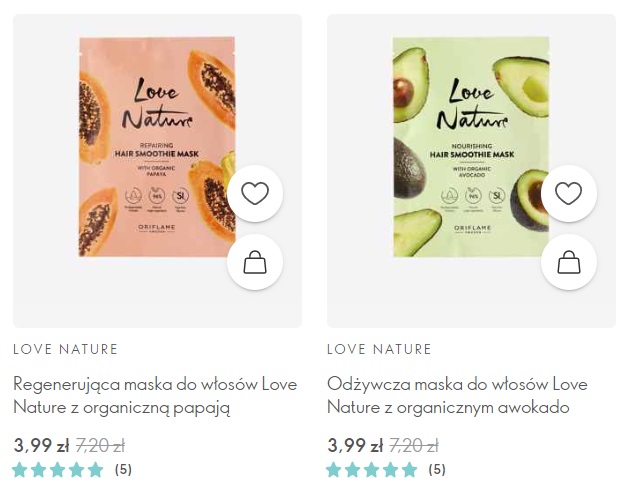Click the 3,99 zł price of avocado mask

pyautogui.click(x=355, y=446)
